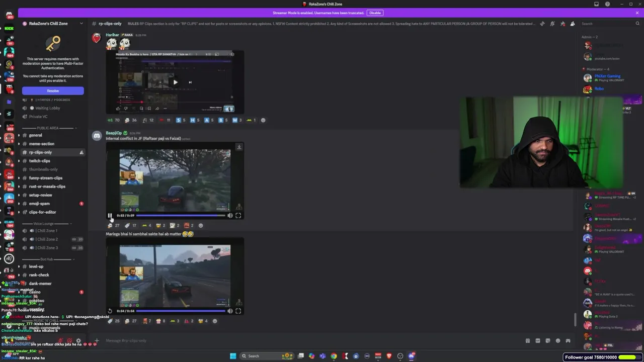Image resolution: width=644 pixels, height=362 pixels.
Task: Open the dank-memer channel
Action: 53,284
